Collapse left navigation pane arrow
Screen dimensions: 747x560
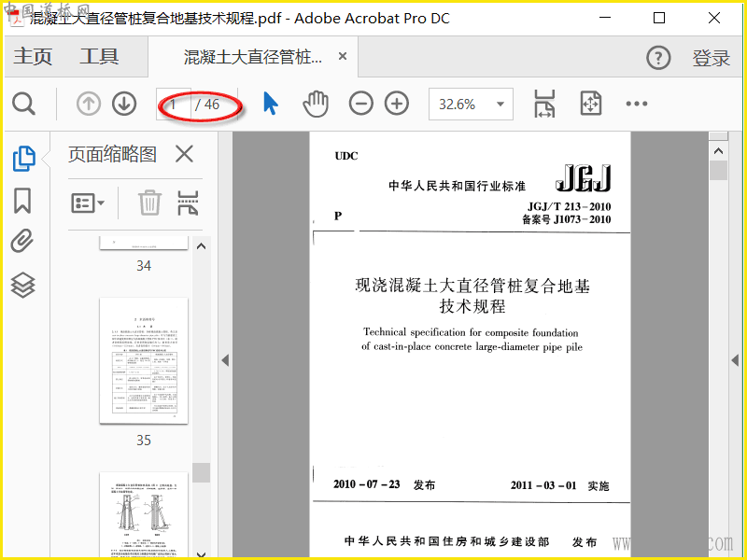tap(225, 360)
